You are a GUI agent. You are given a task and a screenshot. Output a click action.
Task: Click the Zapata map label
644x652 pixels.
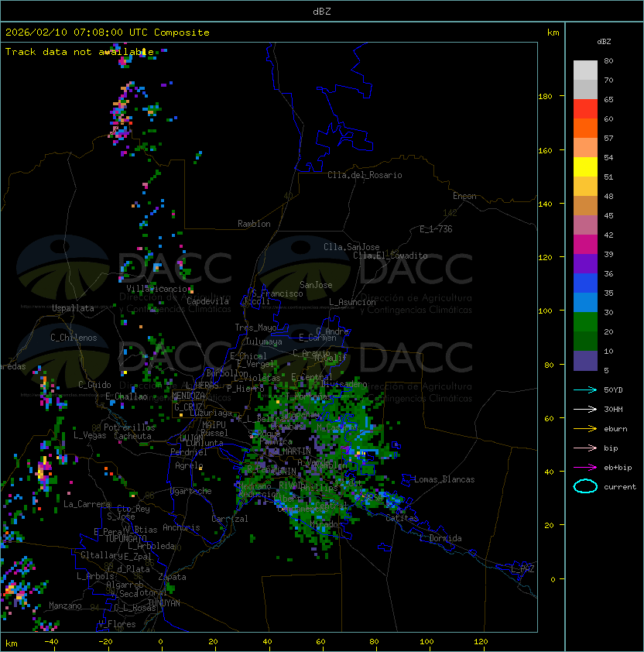coord(172,577)
